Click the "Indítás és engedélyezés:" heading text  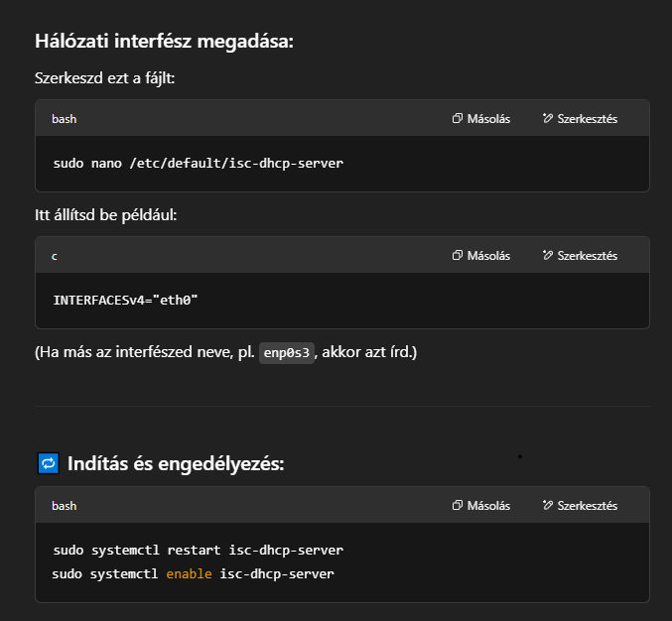click(176, 463)
